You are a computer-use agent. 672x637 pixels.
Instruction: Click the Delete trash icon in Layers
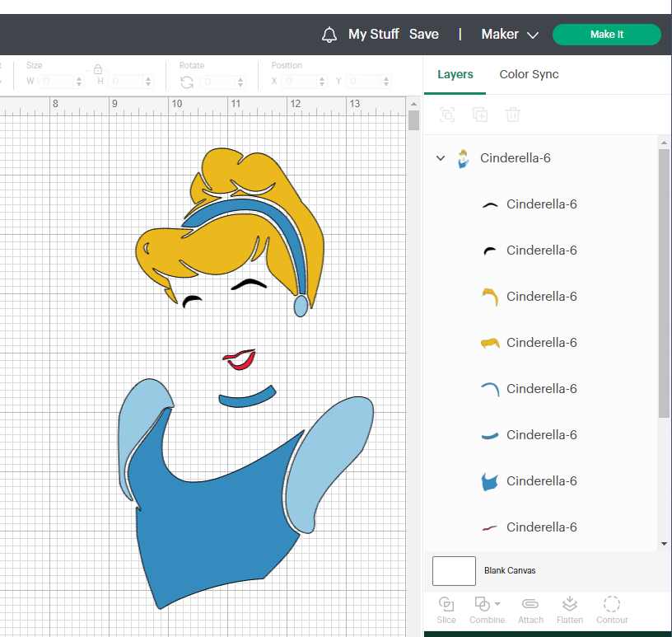point(513,115)
